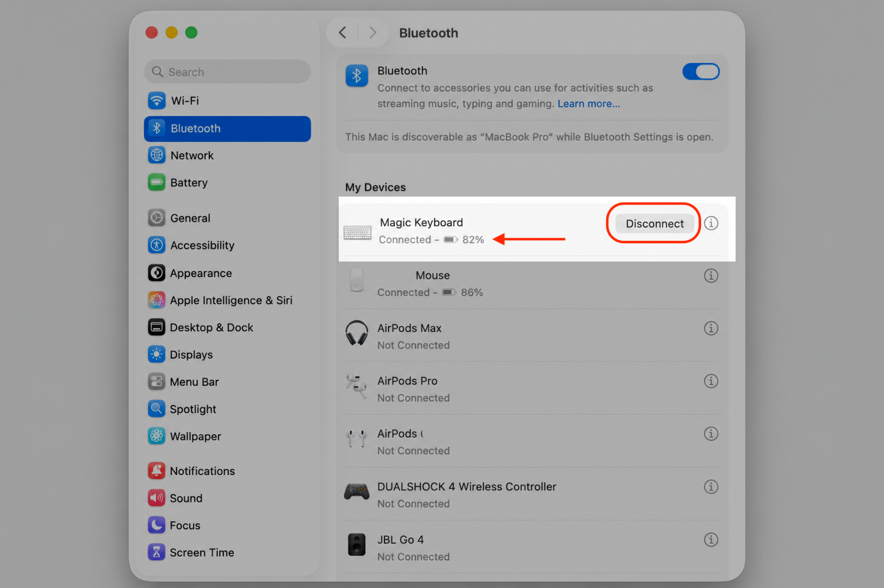Image resolution: width=884 pixels, height=588 pixels.
Task: Open Screen Time settings pane
Action: pyautogui.click(x=227, y=552)
